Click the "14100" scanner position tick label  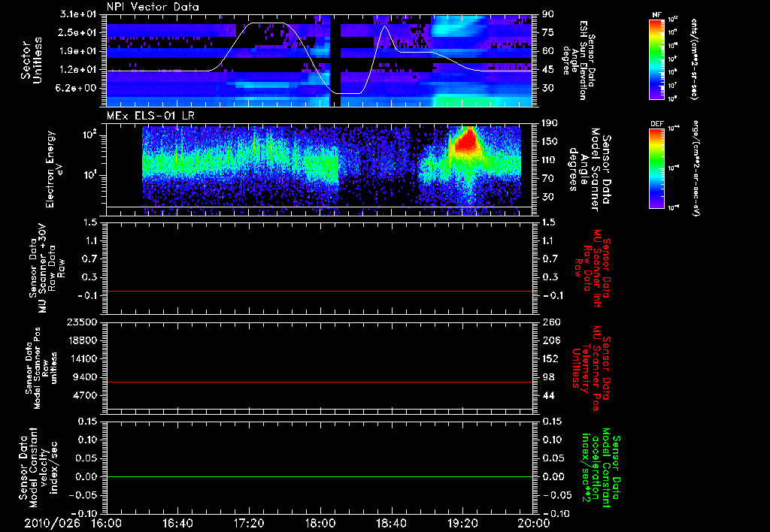tap(83, 358)
